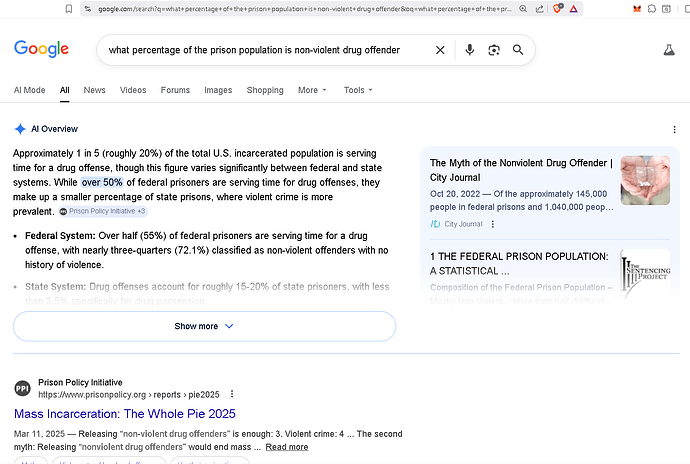Clear the search box with the X icon
Image resolution: width=690 pixels, height=464 pixels.
(x=440, y=50)
